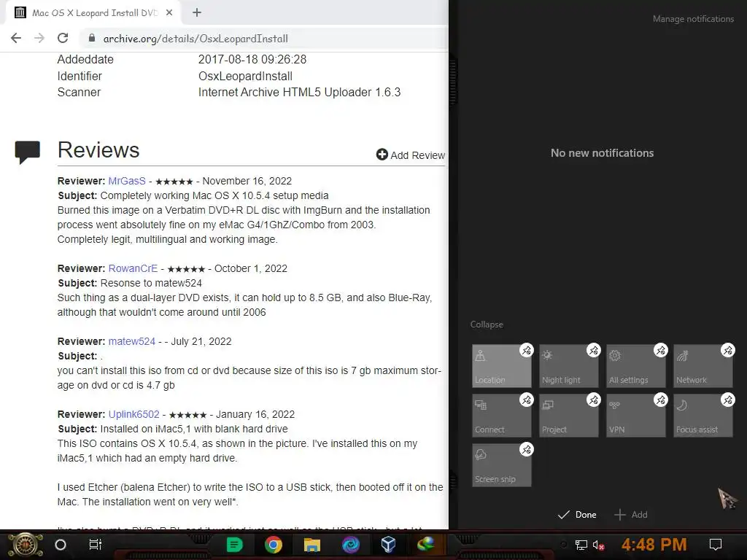Unpin the VPN quick action tile
This screenshot has height=560, width=747.
pyautogui.click(x=661, y=400)
